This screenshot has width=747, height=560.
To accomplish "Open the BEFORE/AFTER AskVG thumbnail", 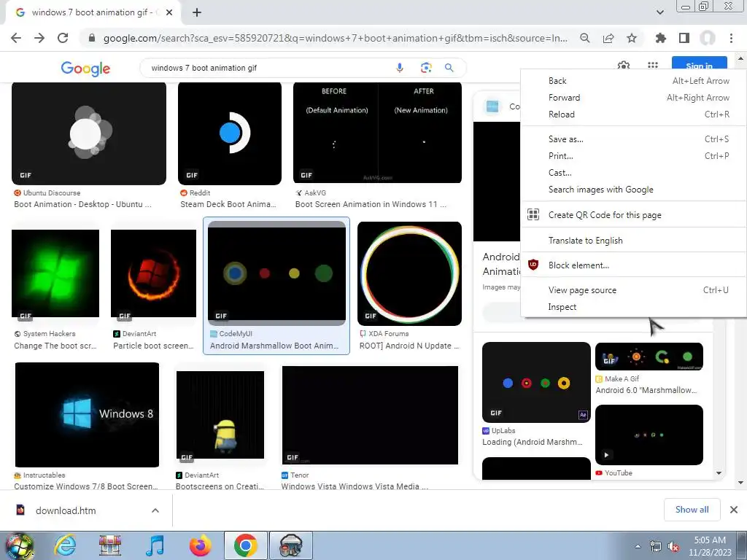I will click(x=377, y=133).
